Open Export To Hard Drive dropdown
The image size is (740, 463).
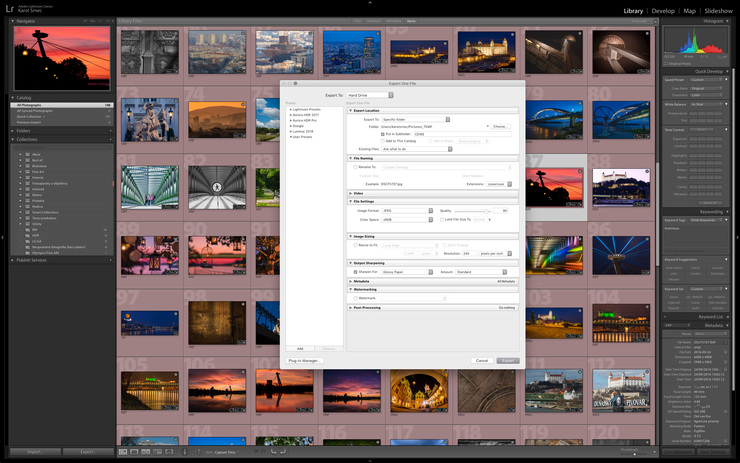[x=370, y=95]
